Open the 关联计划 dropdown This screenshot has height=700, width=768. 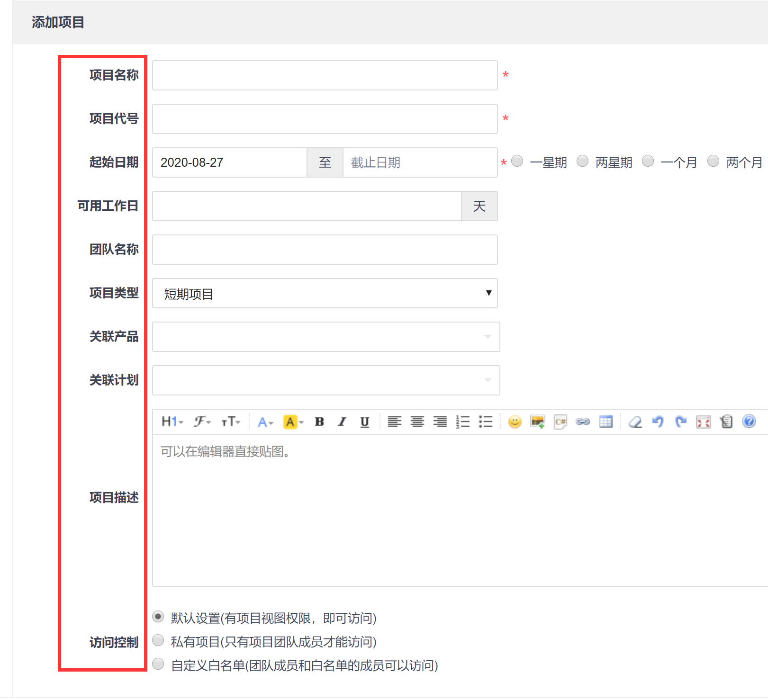[326, 380]
